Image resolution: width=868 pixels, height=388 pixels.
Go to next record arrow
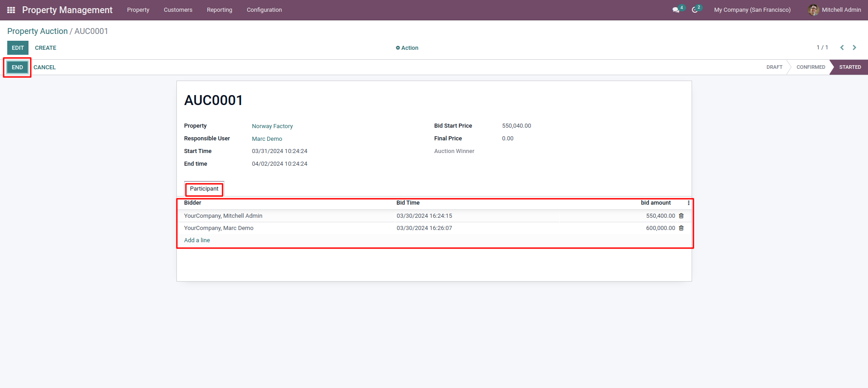[x=854, y=48]
